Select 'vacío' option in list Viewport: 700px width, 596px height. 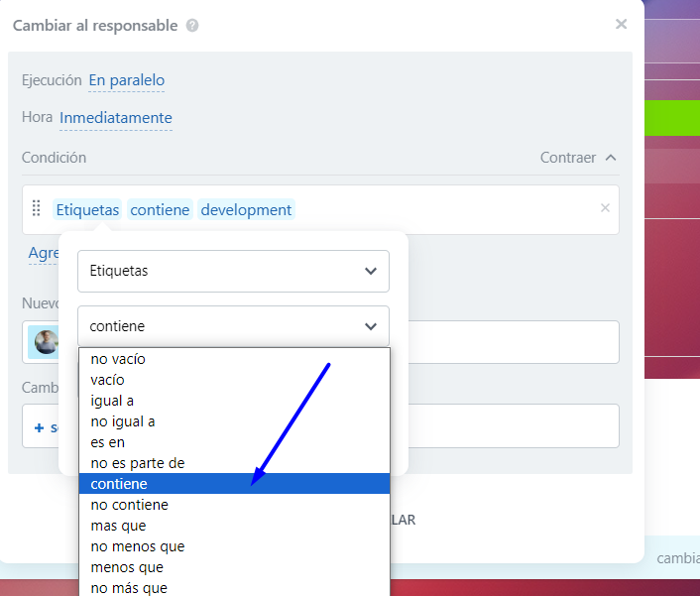(x=108, y=380)
